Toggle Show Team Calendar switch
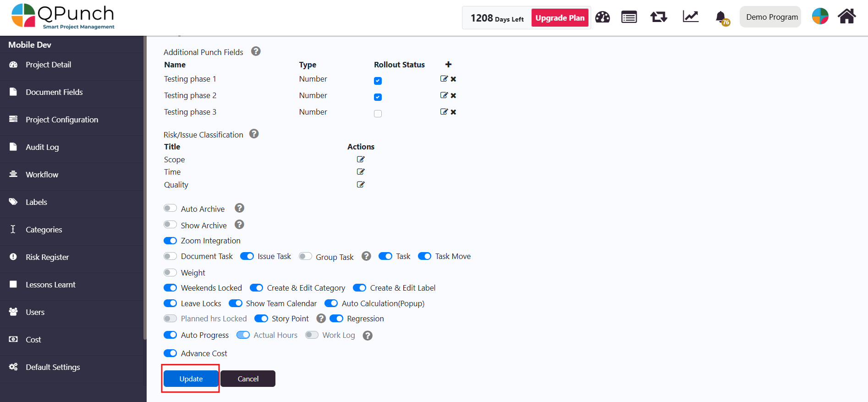Viewport: 868px width, 402px height. click(236, 303)
